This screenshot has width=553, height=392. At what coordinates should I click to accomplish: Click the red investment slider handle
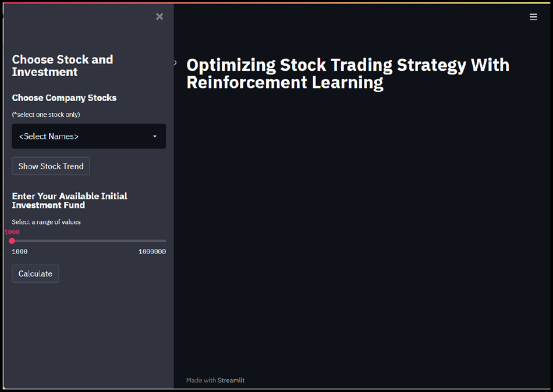[x=12, y=241]
